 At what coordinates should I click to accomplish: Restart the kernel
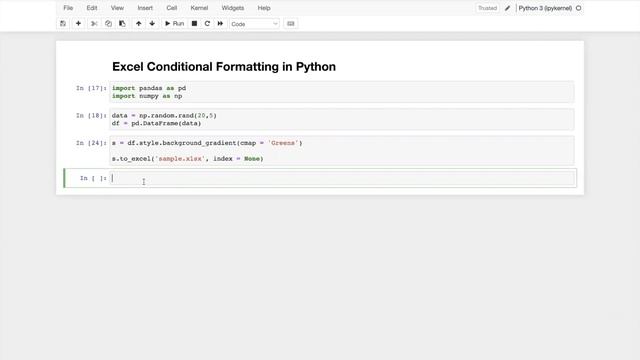[207, 24]
